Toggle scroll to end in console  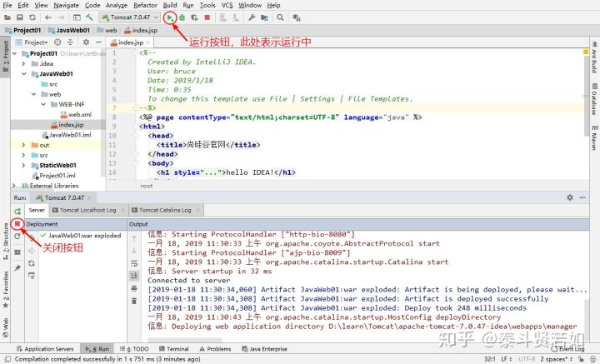pyautogui.click(x=134, y=275)
